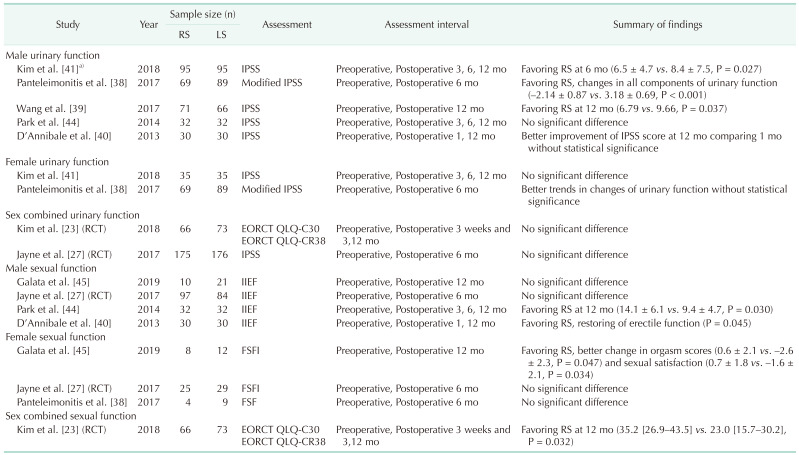Click the RS sub-column header
The height and width of the screenshot is (455, 799).
pos(187,32)
